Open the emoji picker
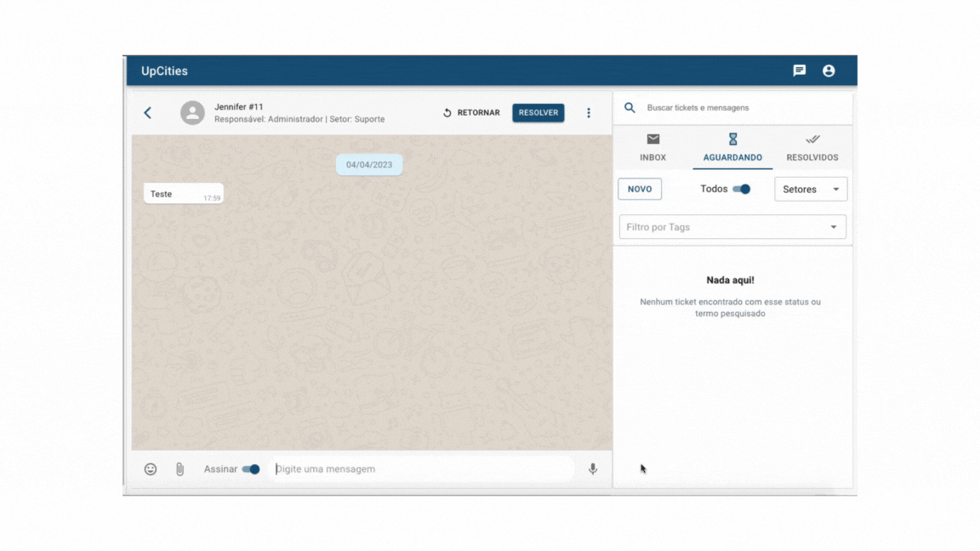This screenshot has width=980, height=551. point(150,469)
